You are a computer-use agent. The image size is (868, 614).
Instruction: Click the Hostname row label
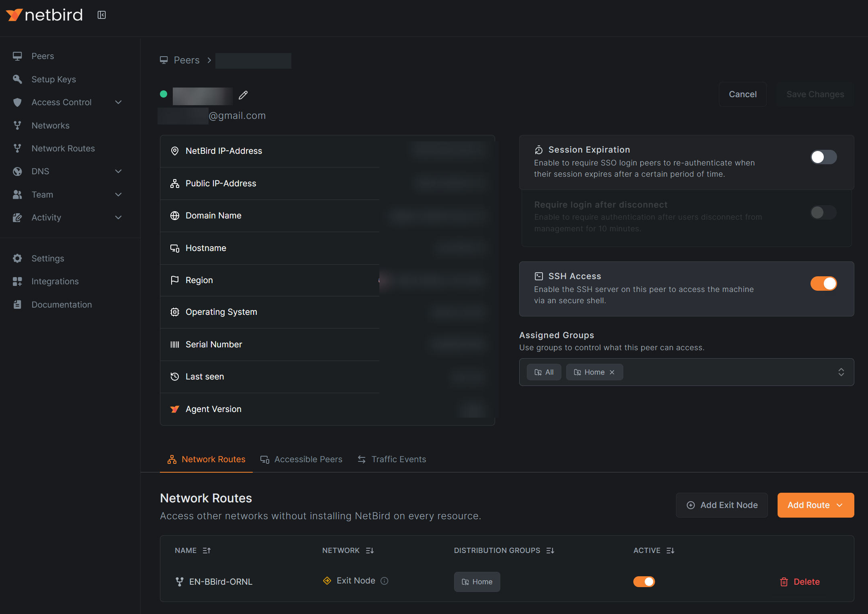pyautogui.click(x=206, y=248)
